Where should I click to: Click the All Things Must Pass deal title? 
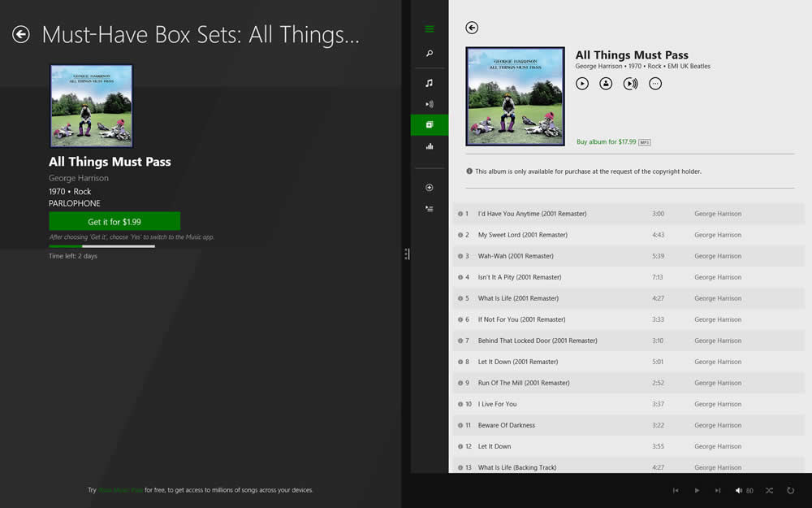click(x=110, y=162)
